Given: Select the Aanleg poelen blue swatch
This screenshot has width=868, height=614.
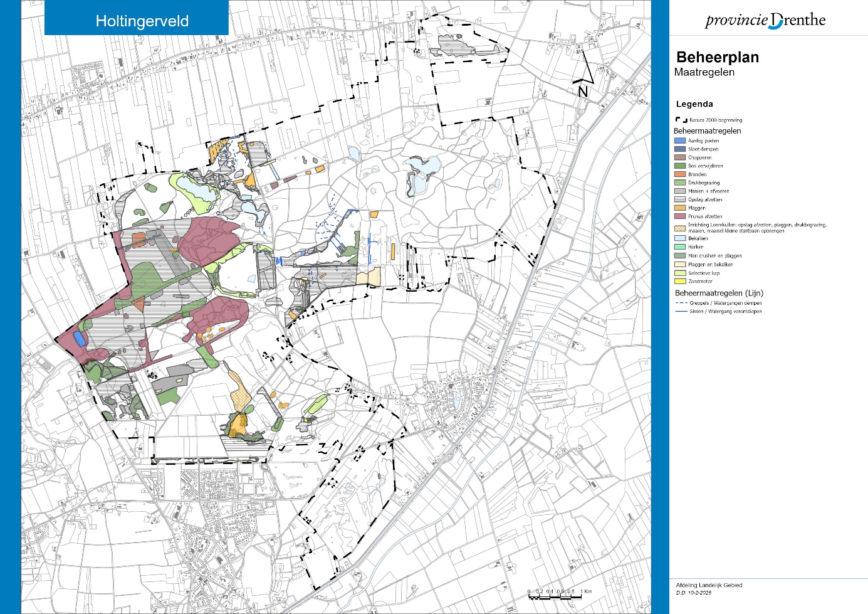Looking at the screenshot, I should click(680, 140).
